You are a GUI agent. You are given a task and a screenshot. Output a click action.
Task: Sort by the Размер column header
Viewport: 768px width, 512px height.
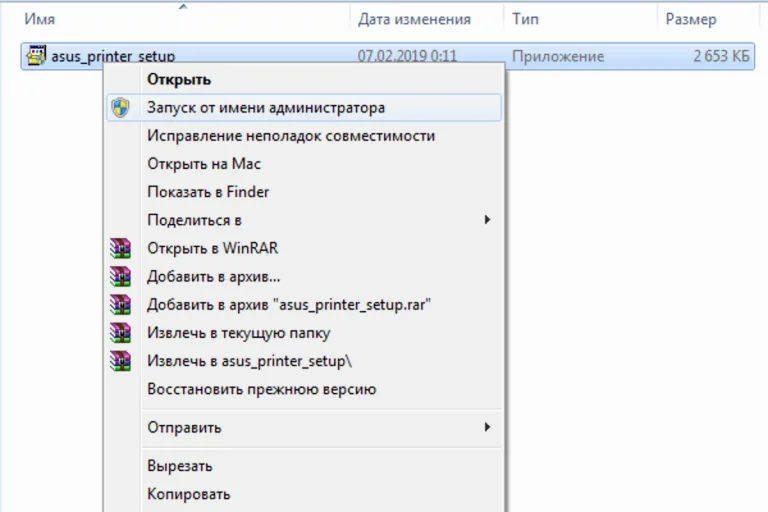(x=691, y=19)
